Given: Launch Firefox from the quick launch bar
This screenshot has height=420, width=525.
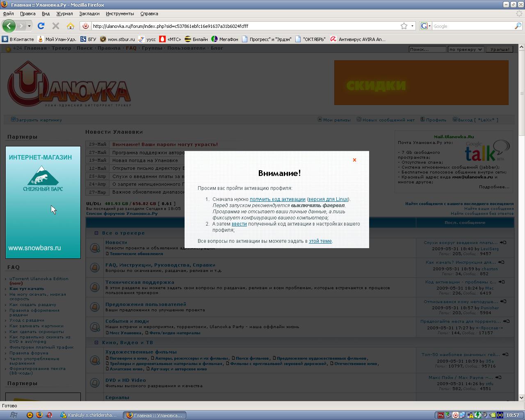Looking at the screenshot, I should [x=39, y=415].
